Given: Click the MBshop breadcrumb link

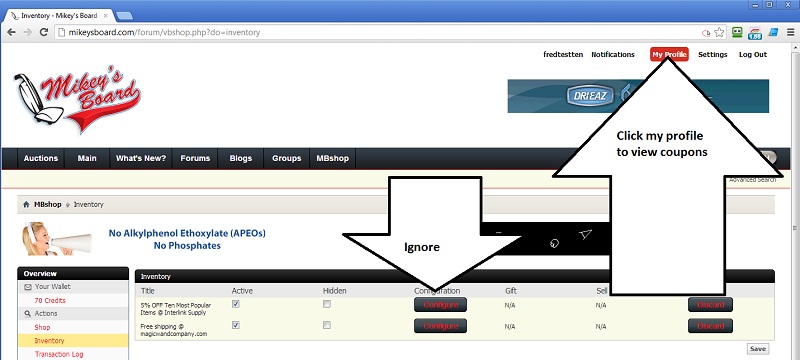Looking at the screenshot, I should point(47,204).
